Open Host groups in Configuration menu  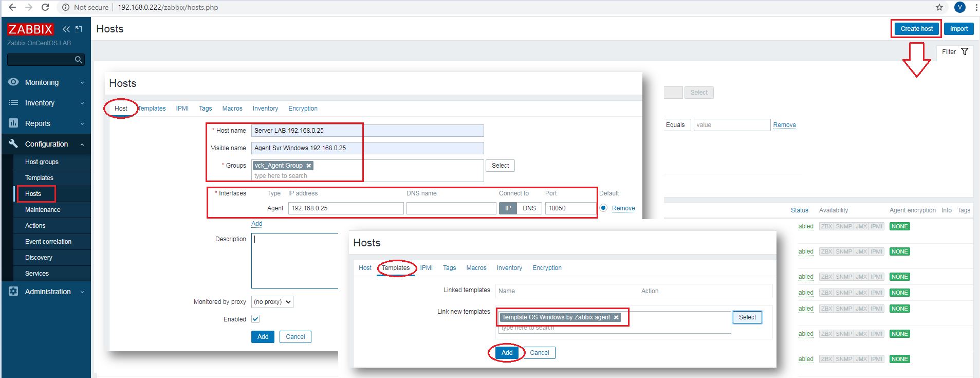pyautogui.click(x=42, y=162)
